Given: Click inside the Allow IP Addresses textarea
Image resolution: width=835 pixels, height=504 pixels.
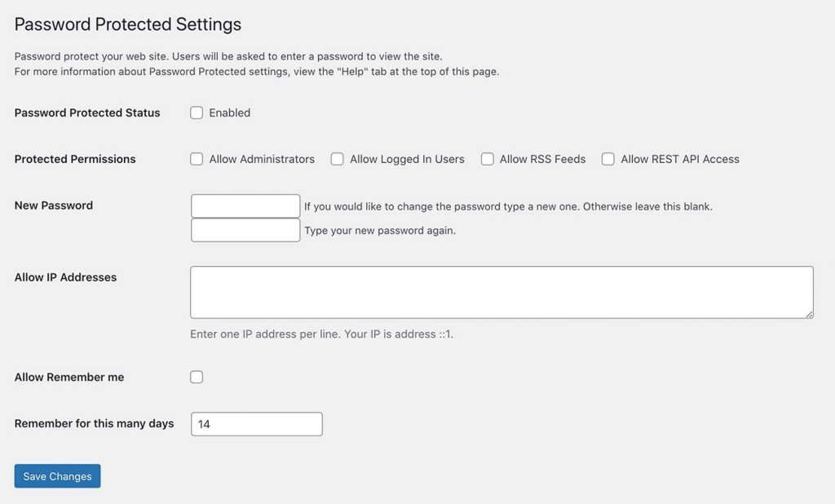Looking at the screenshot, I should click(501, 293).
